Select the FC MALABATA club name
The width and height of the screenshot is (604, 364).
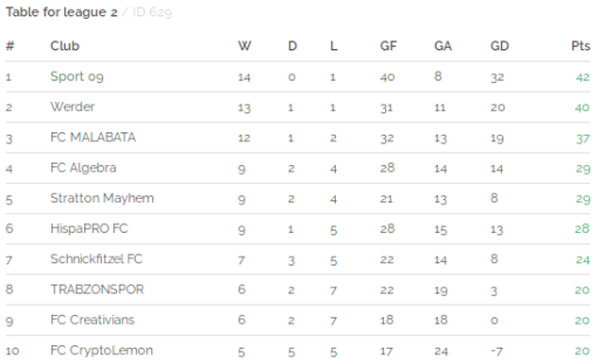point(92,138)
